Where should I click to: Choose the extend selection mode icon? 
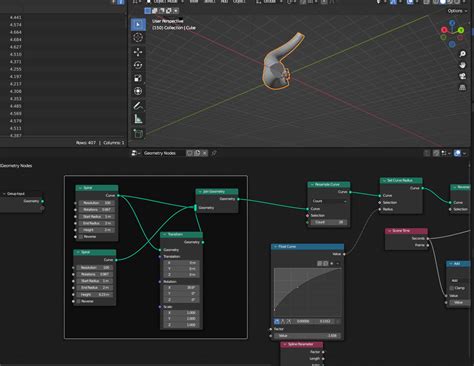click(x=155, y=11)
